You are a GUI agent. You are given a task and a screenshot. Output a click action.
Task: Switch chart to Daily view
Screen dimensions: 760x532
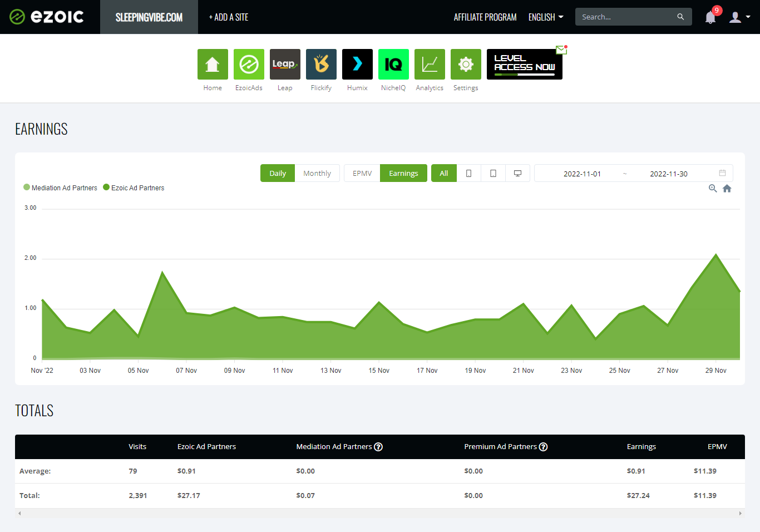click(278, 173)
